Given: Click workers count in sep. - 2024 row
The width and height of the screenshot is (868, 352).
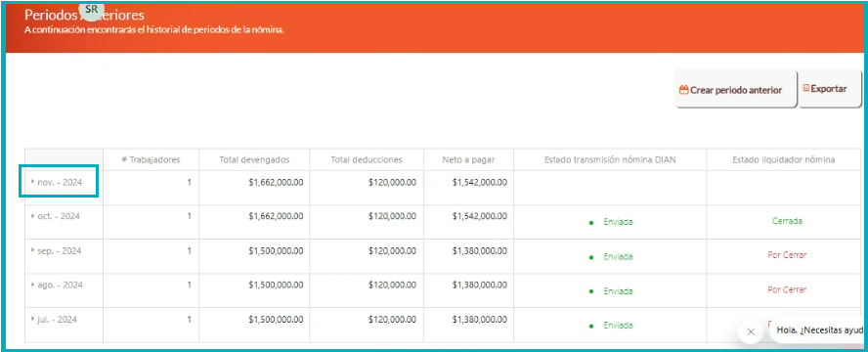Looking at the screenshot, I should coord(189,250).
